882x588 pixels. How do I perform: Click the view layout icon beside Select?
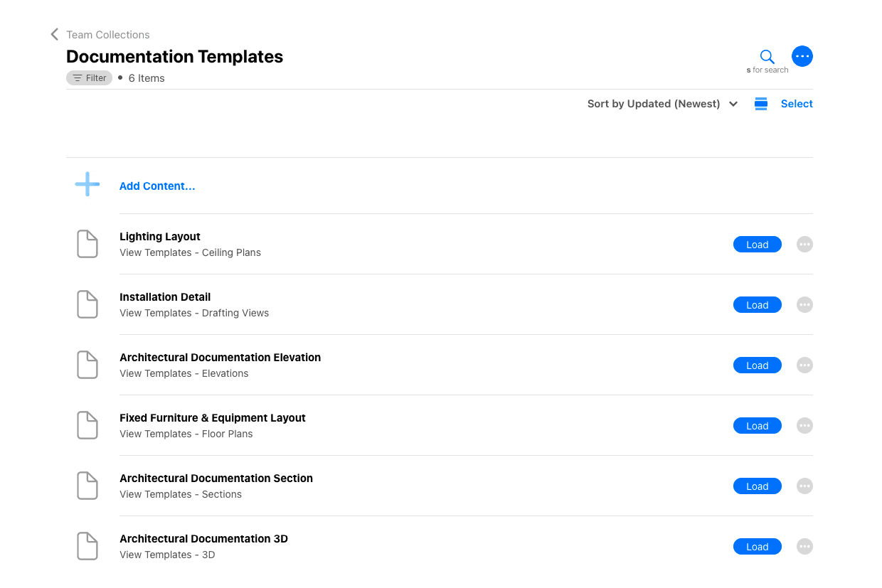click(x=760, y=103)
